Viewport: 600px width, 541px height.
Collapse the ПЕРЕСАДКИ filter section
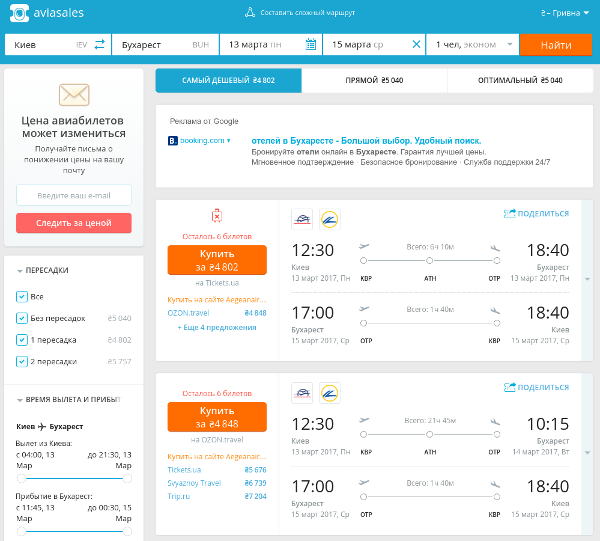(22, 270)
